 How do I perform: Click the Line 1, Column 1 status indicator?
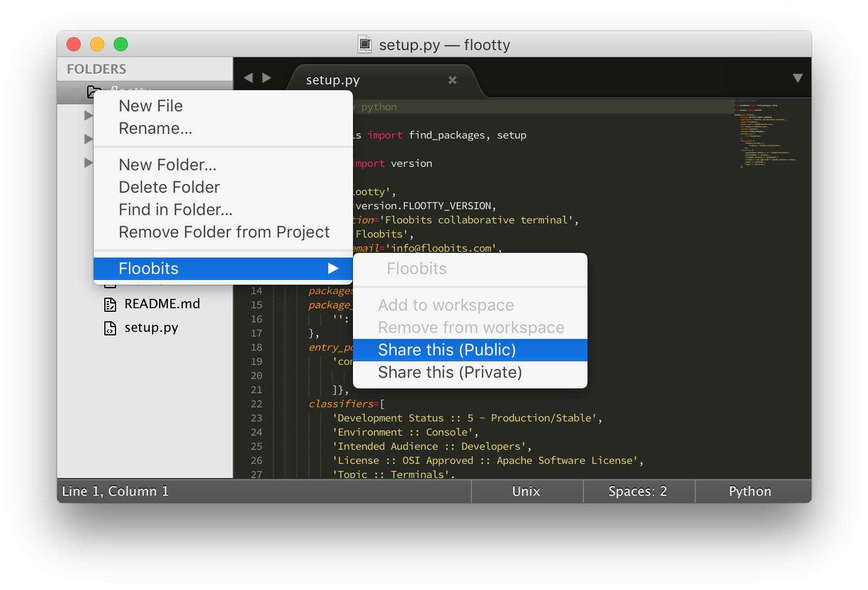[x=115, y=491]
